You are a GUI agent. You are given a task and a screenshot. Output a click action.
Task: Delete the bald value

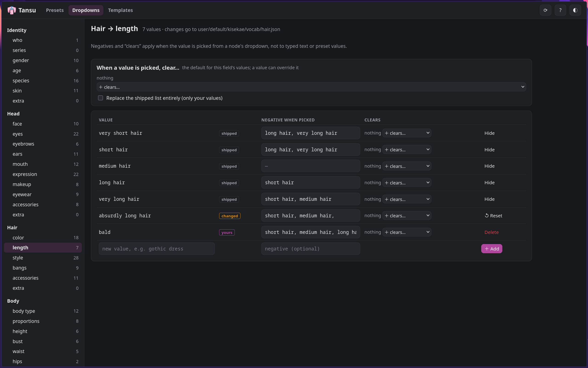(491, 232)
